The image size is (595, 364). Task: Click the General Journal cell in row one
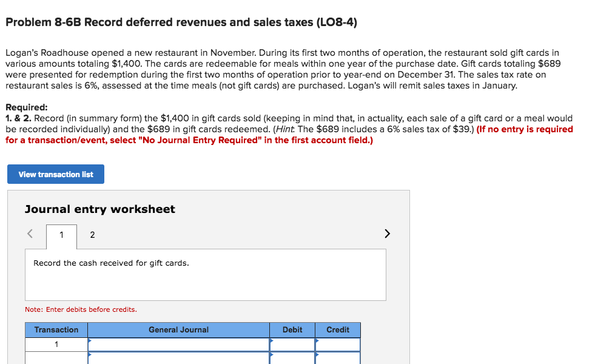click(179, 344)
